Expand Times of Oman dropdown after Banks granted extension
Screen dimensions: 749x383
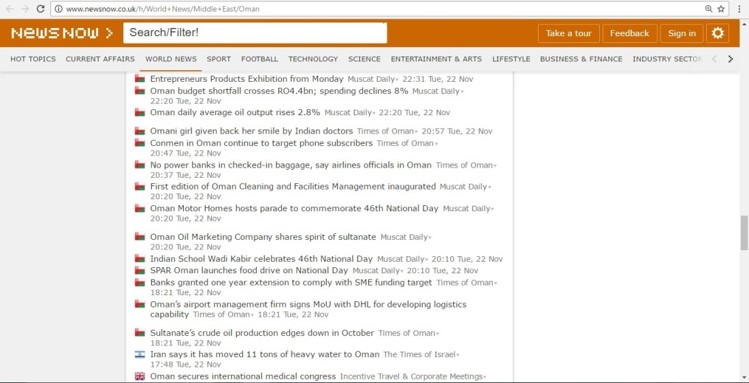[x=495, y=284]
